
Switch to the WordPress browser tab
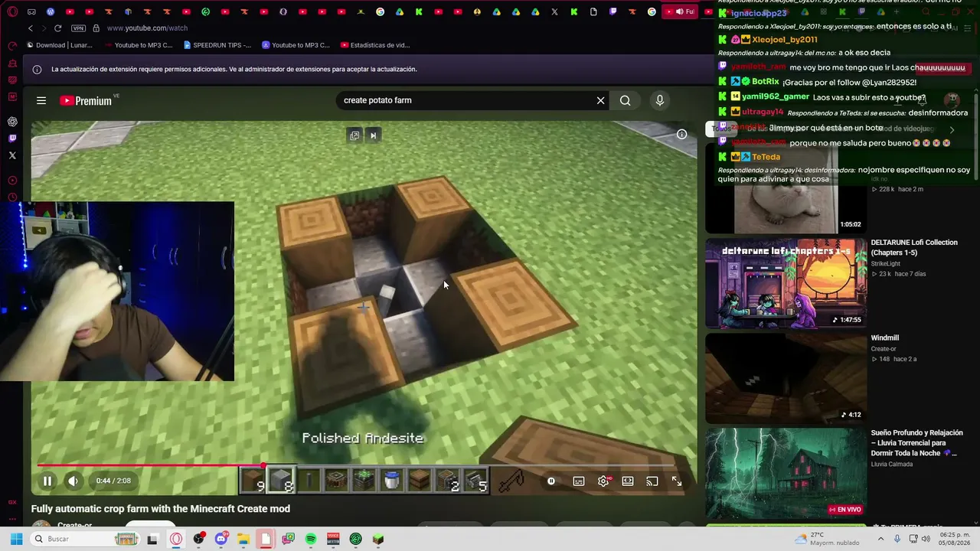[51, 11]
